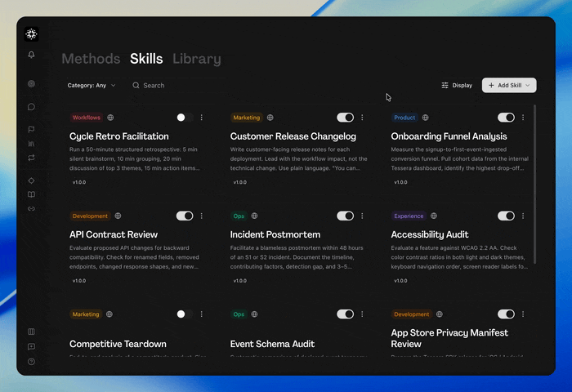The image size is (572, 392).
Task: Click the globe icon on API Contract Review
Action: (118, 216)
